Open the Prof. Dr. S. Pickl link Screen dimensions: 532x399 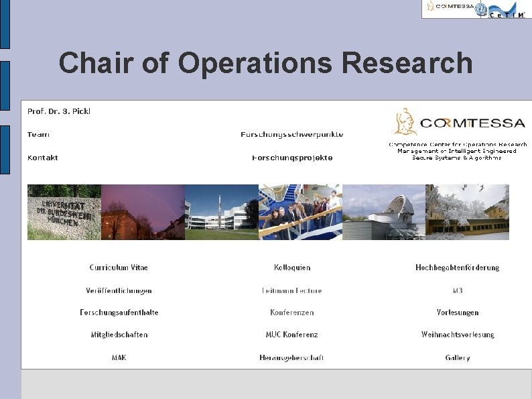point(59,111)
